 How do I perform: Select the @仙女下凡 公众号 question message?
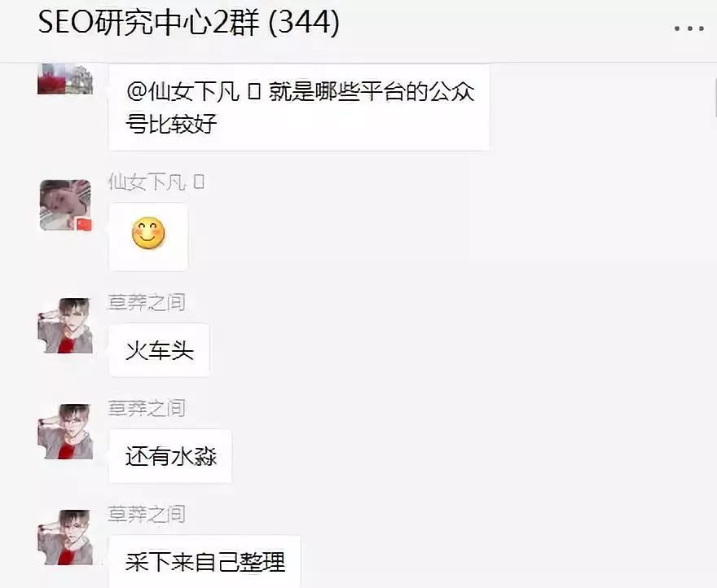tap(299, 108)
